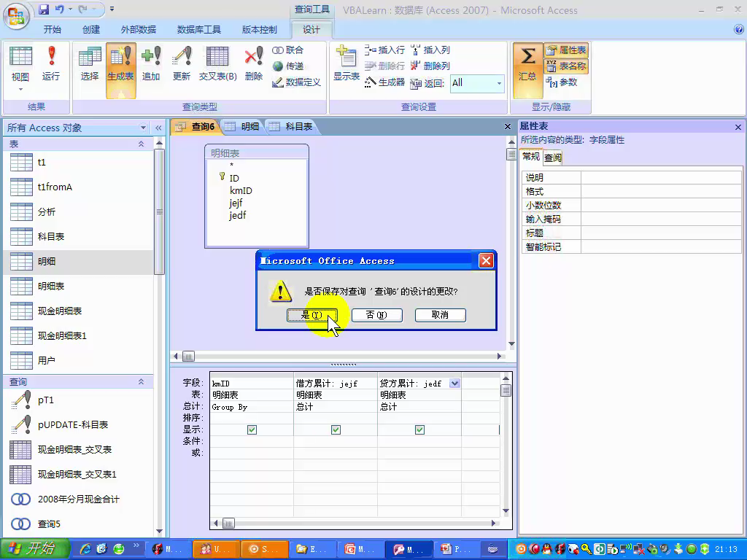
Task: Click 插入列 insert columns
Action: pyautogui.click(x=430, y=50)
